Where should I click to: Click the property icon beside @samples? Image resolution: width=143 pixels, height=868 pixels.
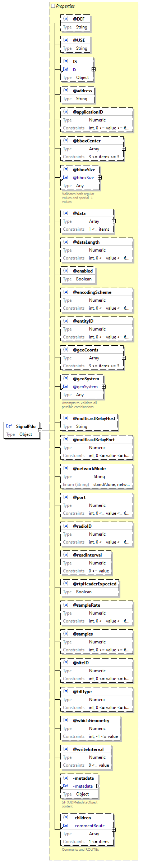coord(66,634)
